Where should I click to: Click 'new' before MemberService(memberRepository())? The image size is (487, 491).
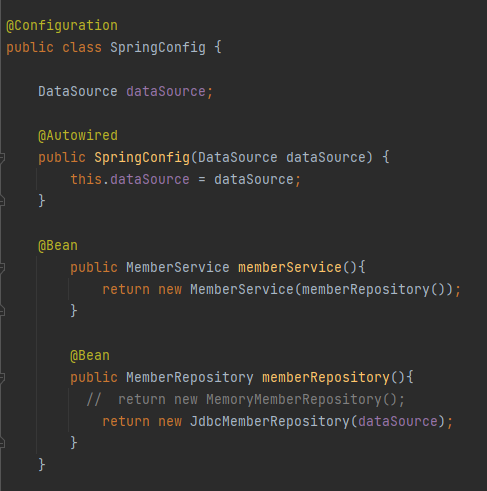coord(170,290)
